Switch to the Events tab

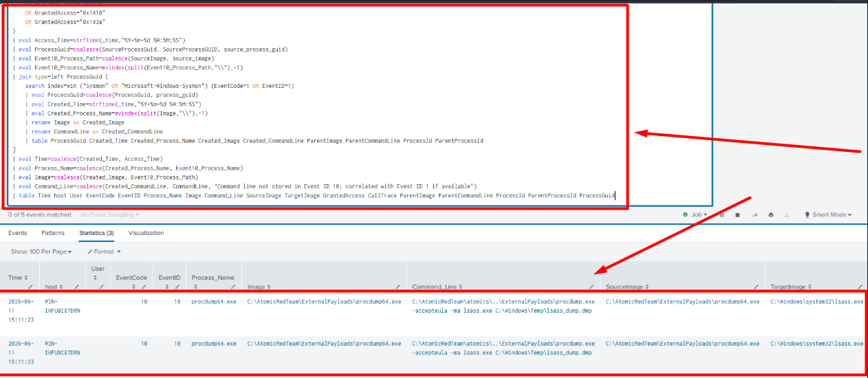(18, 233)
